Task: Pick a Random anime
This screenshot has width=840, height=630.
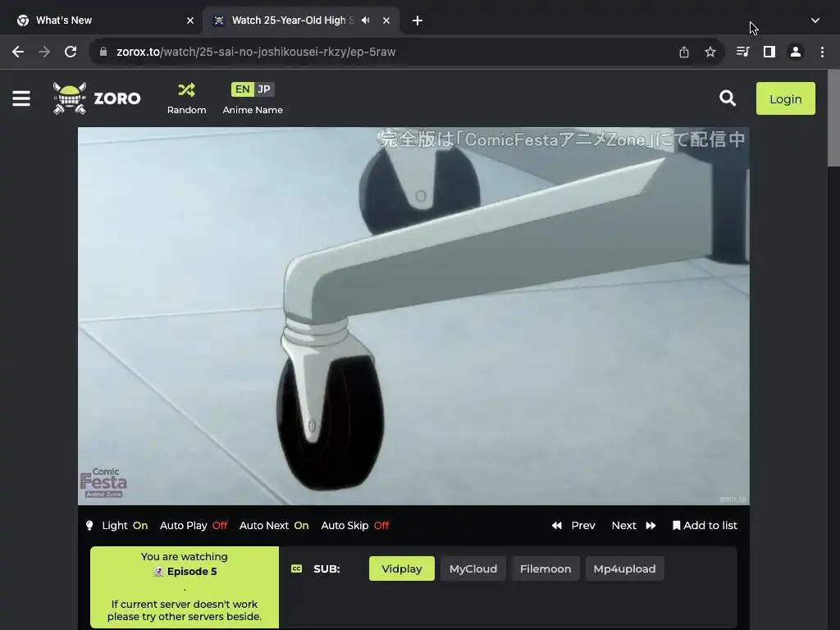Action: click(x=186, y=98)
